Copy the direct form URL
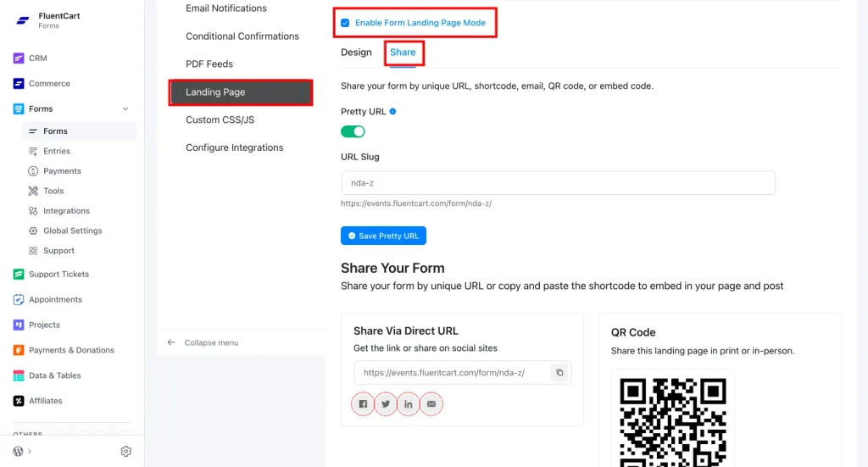The width and height of the screenshot is (868, 467). pyautogui.click(x=559, y=373)
